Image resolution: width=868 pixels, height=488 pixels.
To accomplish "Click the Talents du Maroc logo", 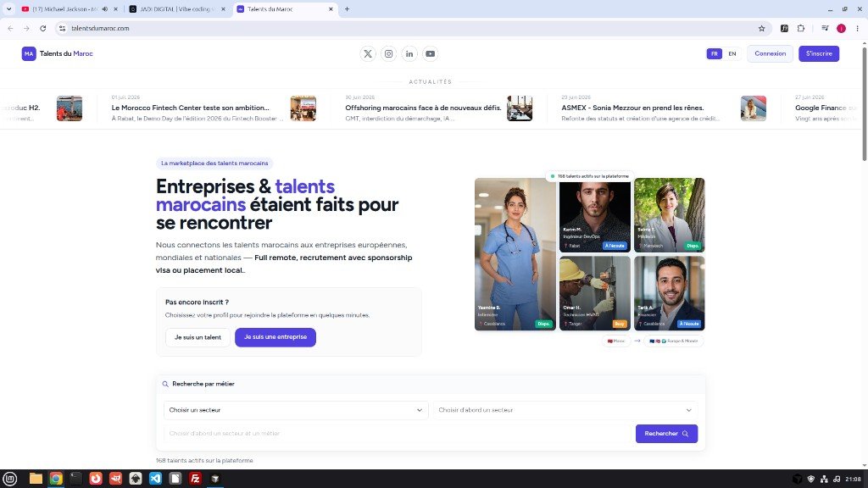I will [x=57, y=53].
